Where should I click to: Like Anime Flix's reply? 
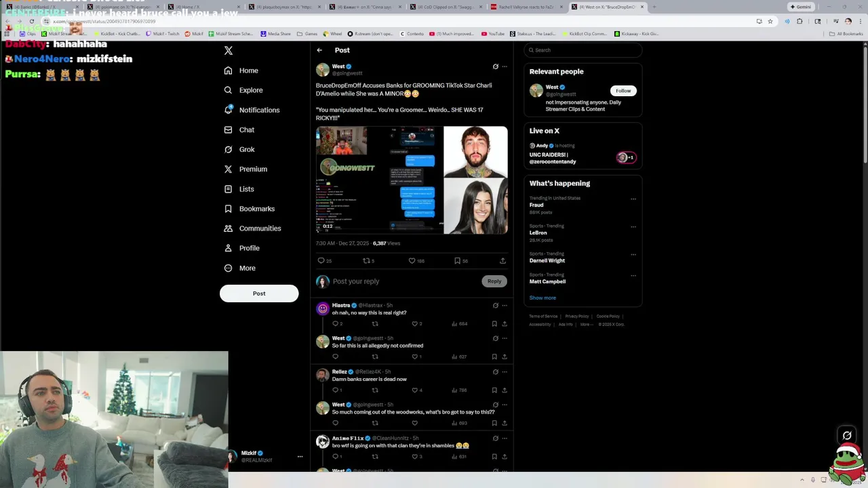click(415, 457)
